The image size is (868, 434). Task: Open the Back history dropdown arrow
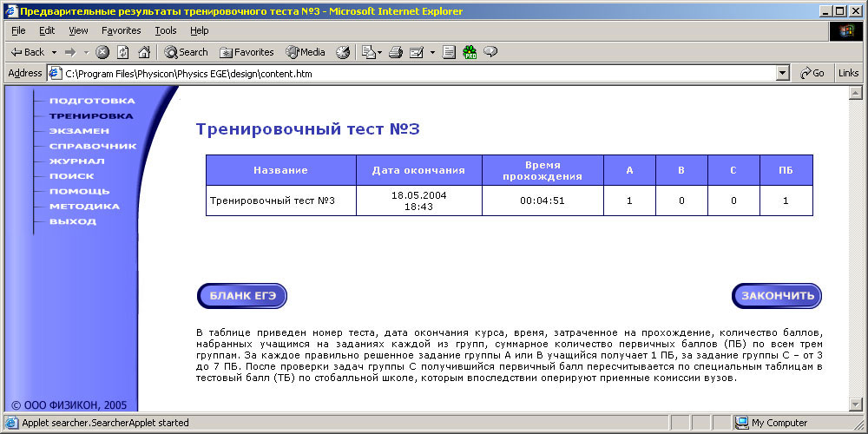(54, 52)
